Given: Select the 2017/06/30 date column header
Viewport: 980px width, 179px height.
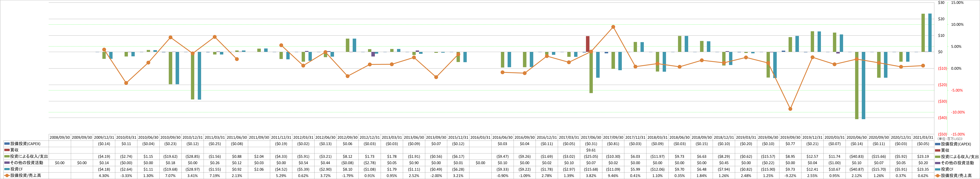Looking at the screenshot, I should pos(591,137).
